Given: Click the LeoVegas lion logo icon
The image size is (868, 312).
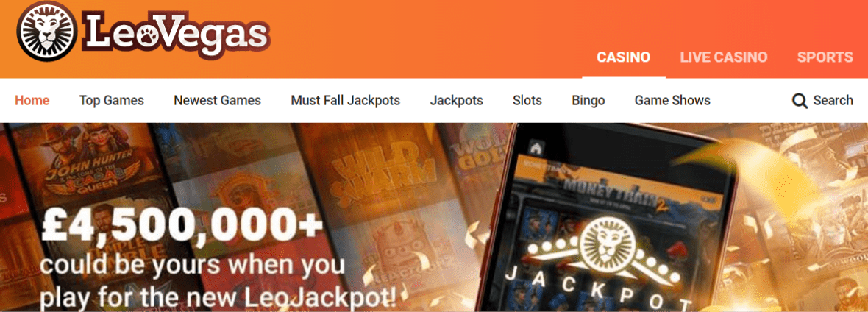Looking at the screenshot, I should coord(47,30).
